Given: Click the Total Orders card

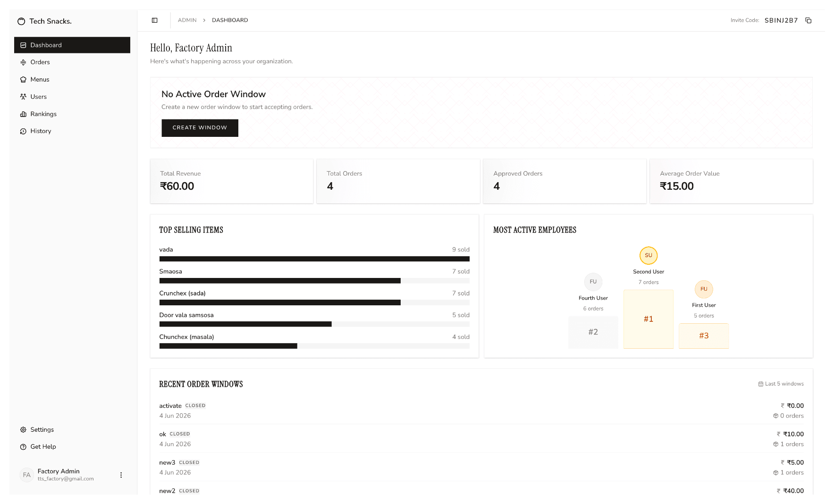Looking at the screenshot, I should 398,181.
